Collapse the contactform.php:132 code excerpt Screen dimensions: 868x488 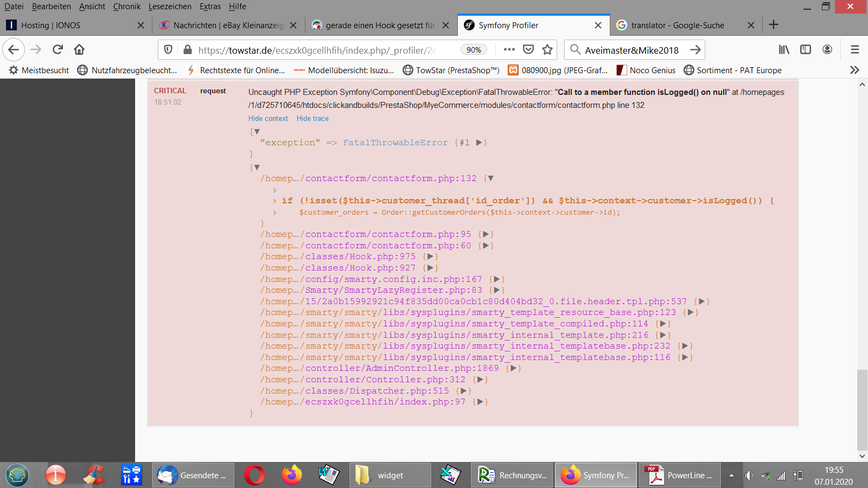coord(490,178)
